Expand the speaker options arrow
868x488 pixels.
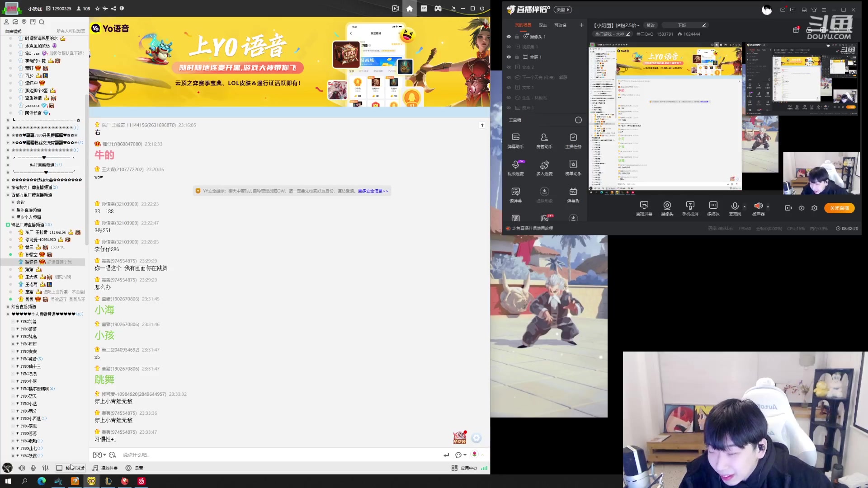click(768, 206)
